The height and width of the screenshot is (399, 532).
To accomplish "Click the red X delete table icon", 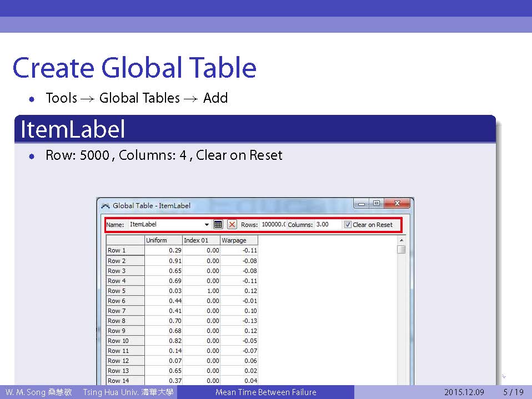I will (232, 225).
